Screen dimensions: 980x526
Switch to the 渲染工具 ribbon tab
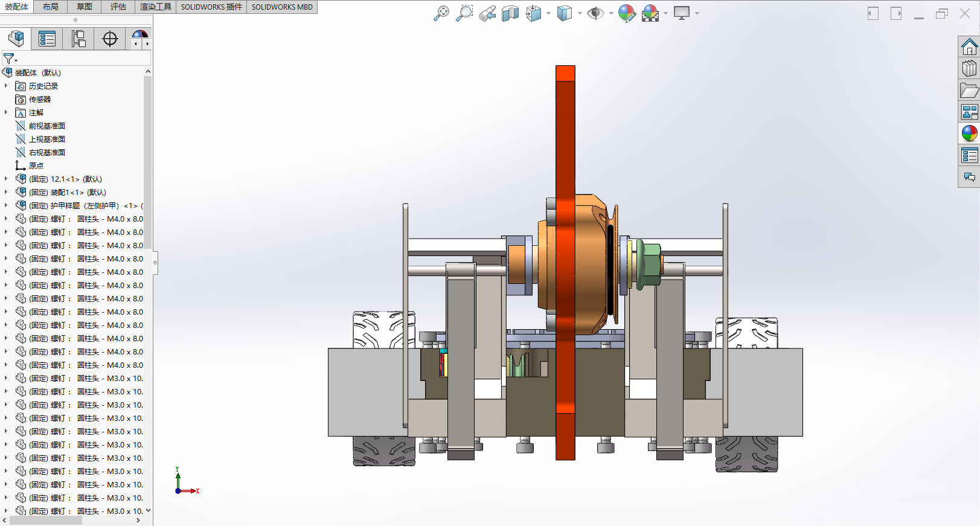[156, 7]
